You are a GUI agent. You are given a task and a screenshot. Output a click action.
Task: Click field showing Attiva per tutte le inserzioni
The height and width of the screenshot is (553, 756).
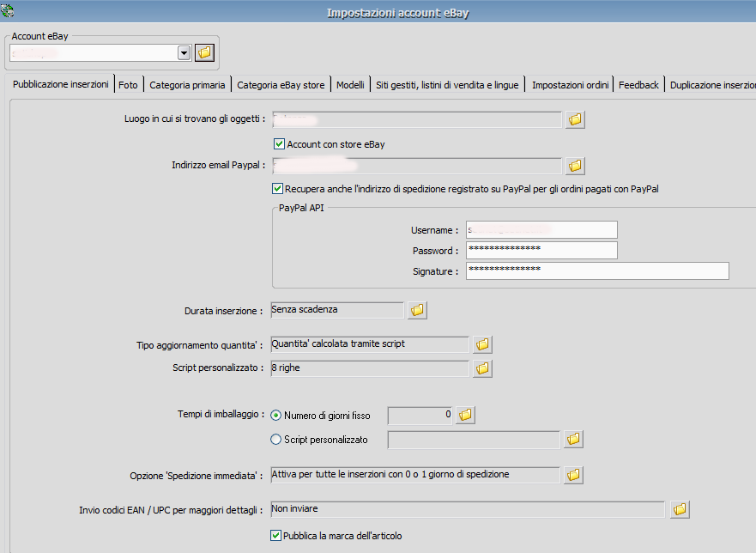tap(415, 475)
